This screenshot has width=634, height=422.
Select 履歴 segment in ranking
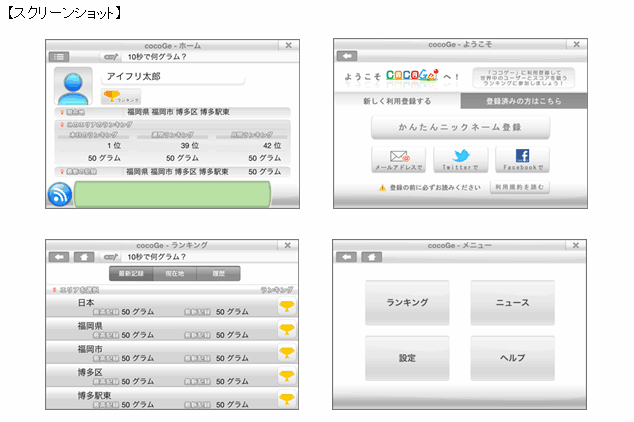pos(218,274)
